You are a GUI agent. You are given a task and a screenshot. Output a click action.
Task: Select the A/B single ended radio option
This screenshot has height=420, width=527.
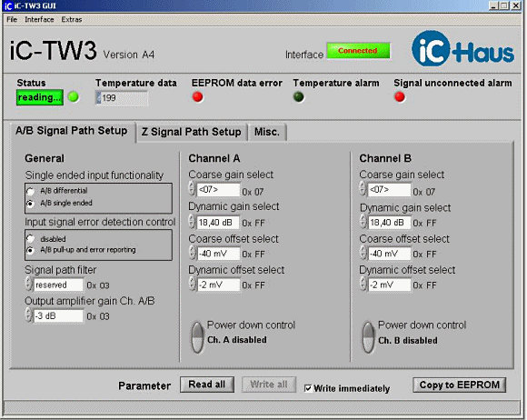tap(31, 204)
